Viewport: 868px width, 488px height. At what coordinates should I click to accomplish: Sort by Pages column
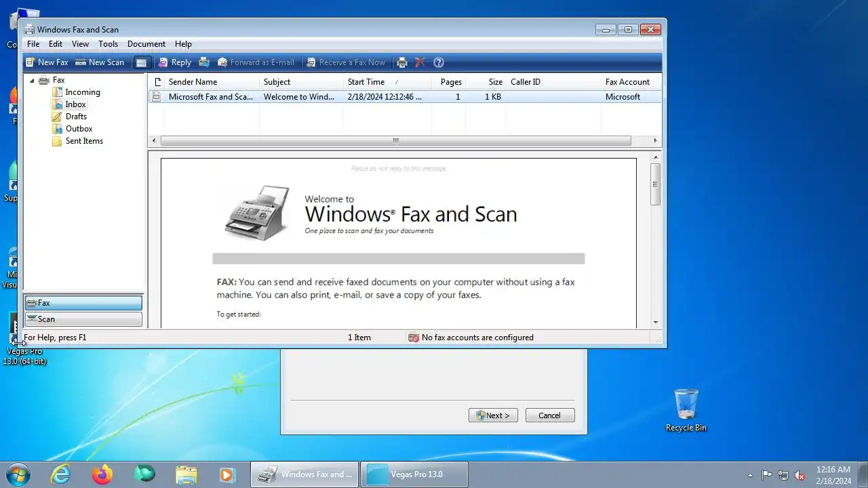pyautogui.click(x=449, y=82)
